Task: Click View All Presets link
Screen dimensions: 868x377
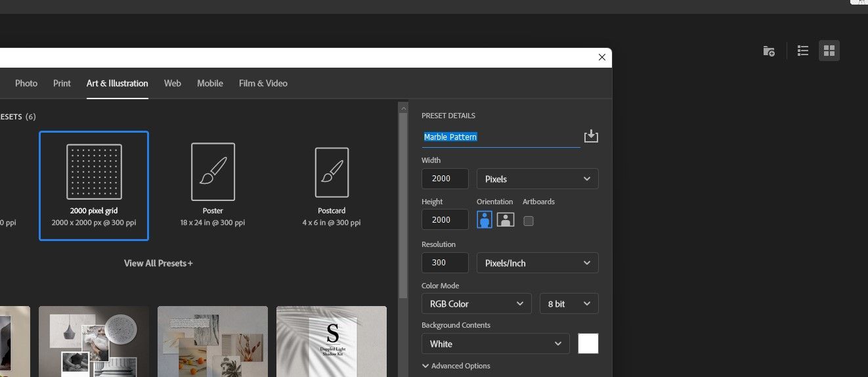Action: click(x=158, y=263)
